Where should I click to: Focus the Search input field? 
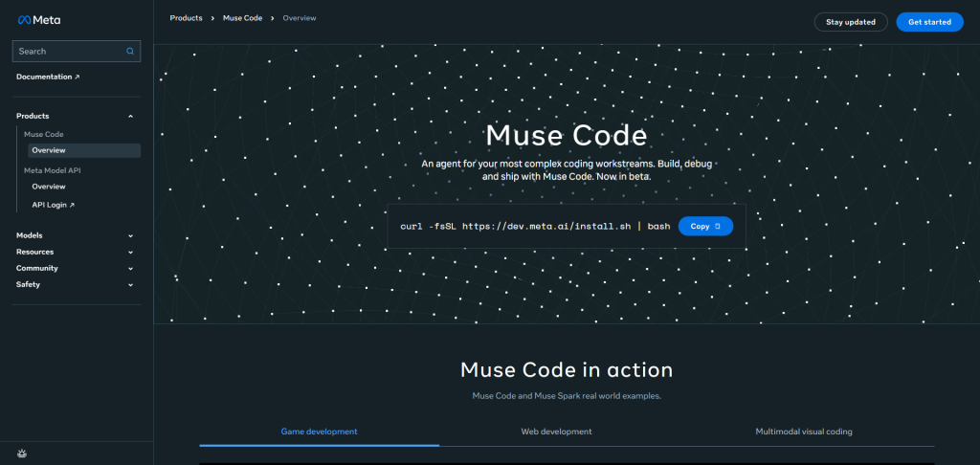pyautogui.click(x=77, y=52)
